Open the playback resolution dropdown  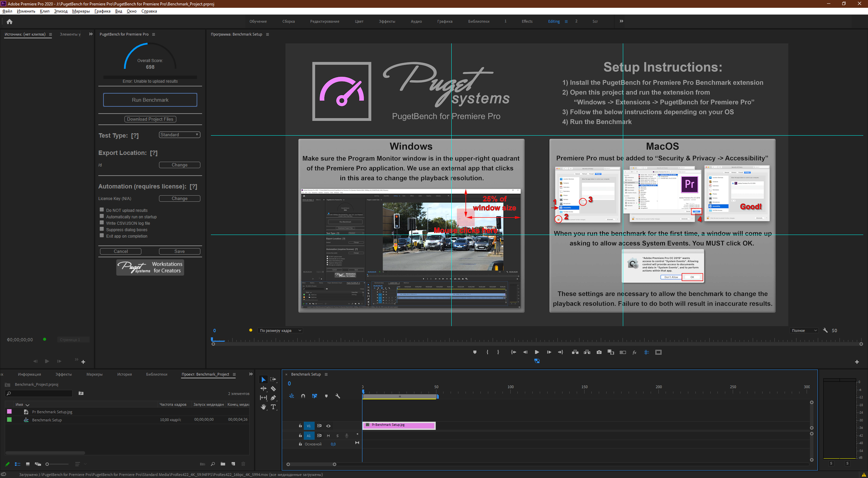(x=804, y=331)
